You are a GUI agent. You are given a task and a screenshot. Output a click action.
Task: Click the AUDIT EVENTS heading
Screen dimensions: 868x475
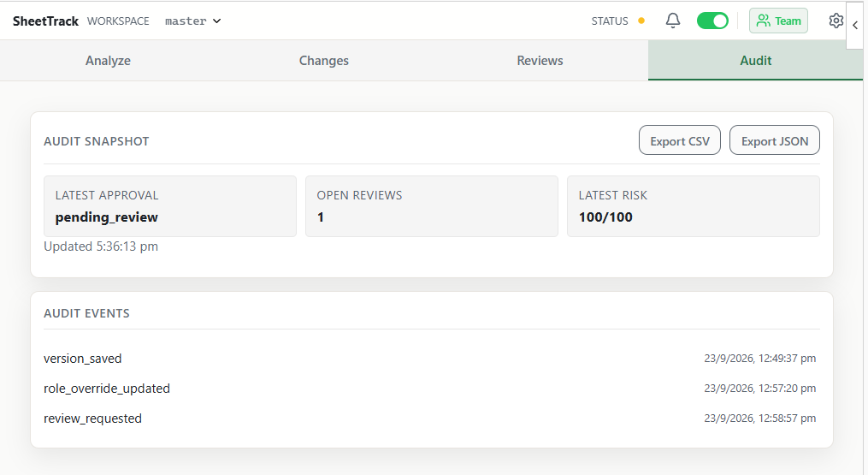[x=86, y=313]
